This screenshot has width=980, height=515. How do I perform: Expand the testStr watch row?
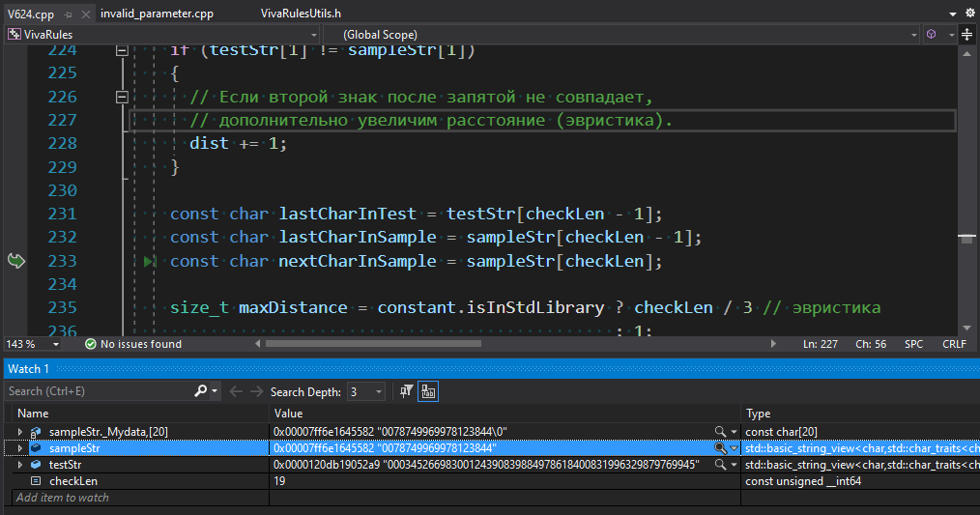coord(20,465)
